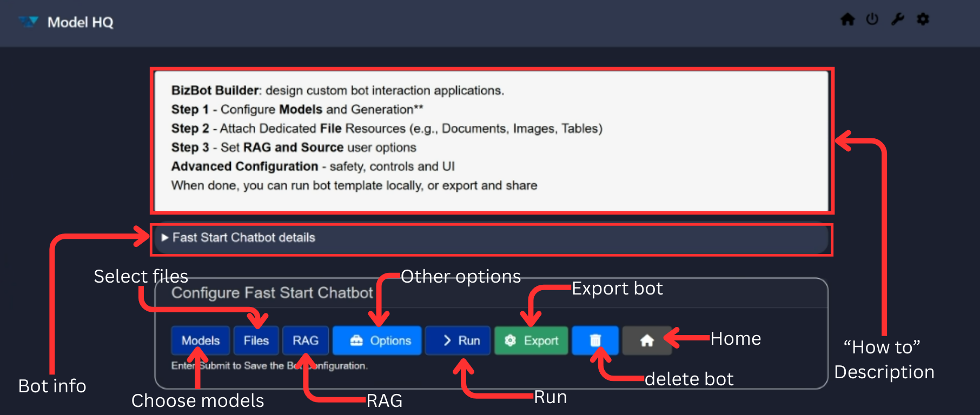This screenshot has height=415, width=980.
Task: Expand the Fast Start Chatbot details triangle
Action: (x=165, y=238)
